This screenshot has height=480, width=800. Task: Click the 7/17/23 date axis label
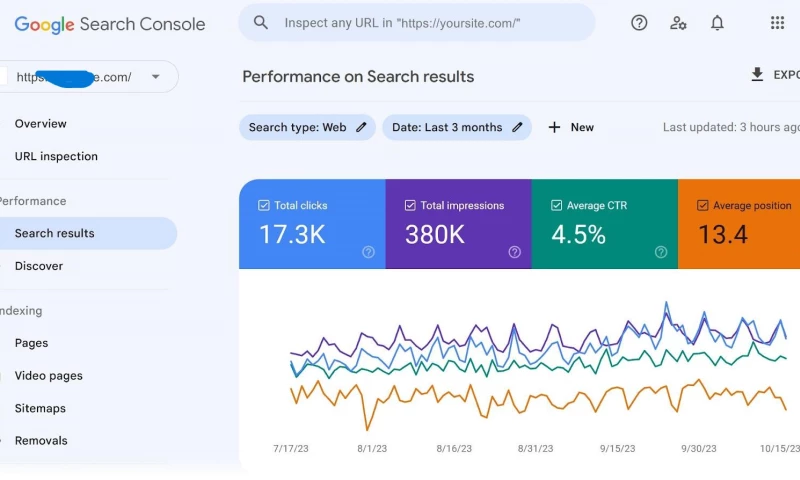[x=291, y=448]
